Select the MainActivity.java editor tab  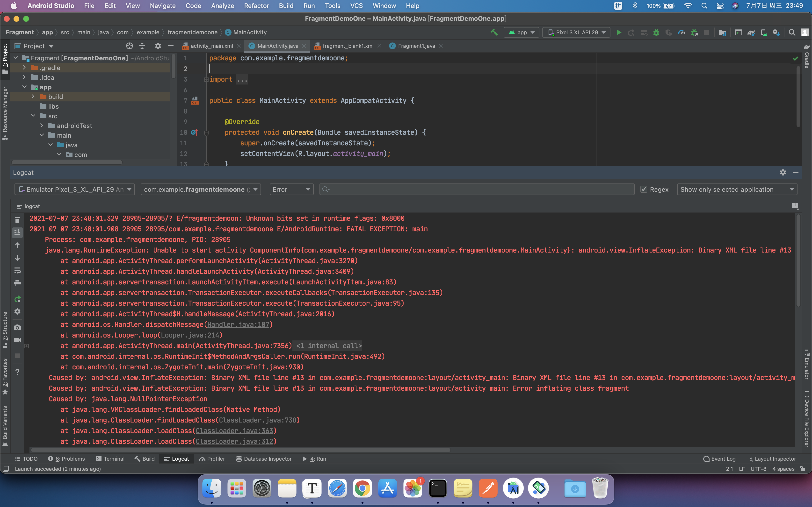(278, 46)
